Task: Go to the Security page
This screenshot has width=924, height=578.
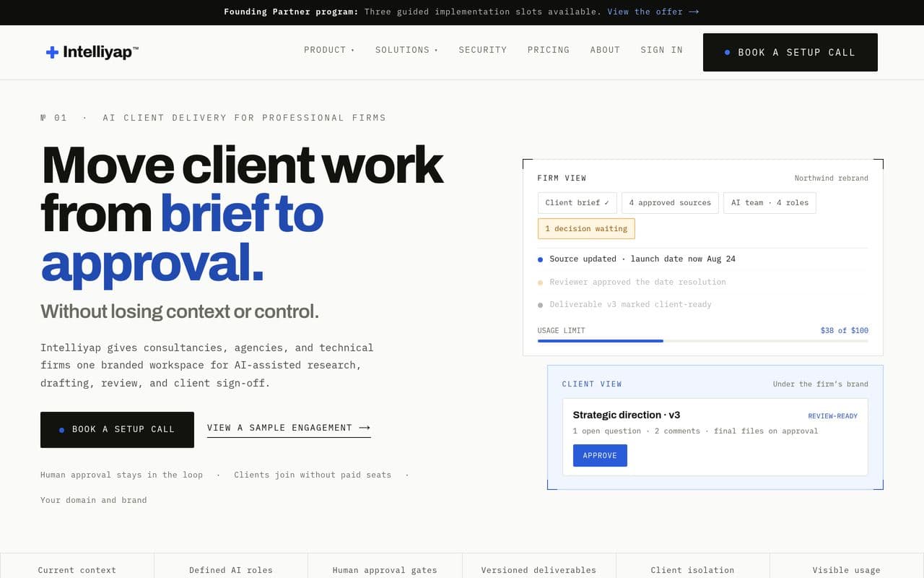Action: (483, 50)
